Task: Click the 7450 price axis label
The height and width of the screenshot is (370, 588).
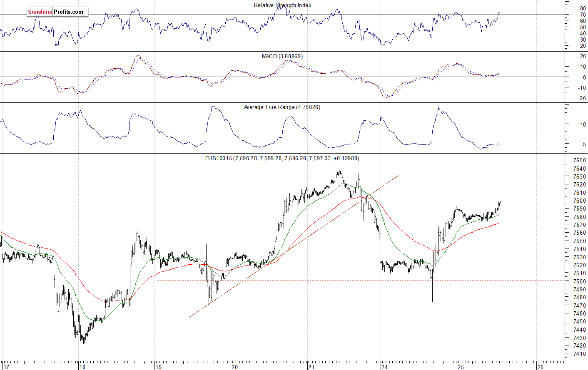Action: click(580, 321)
